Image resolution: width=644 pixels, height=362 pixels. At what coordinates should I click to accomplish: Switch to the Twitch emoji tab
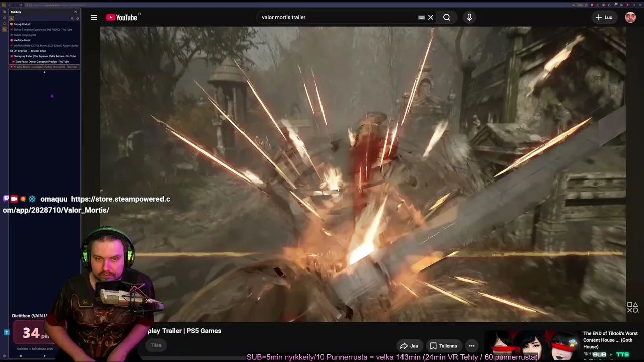44,35
